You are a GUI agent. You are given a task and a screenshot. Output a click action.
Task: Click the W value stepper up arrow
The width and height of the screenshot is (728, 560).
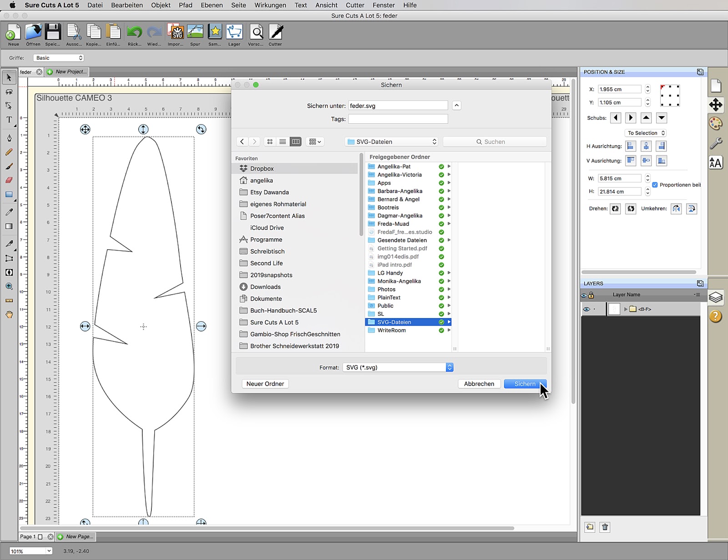click(x=648, y=176)
